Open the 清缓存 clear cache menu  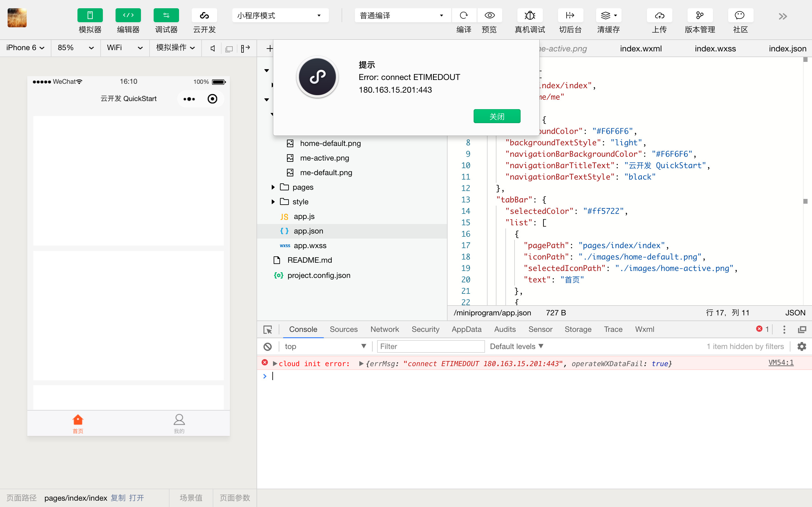pyautogui.click(x=609, y=16)
